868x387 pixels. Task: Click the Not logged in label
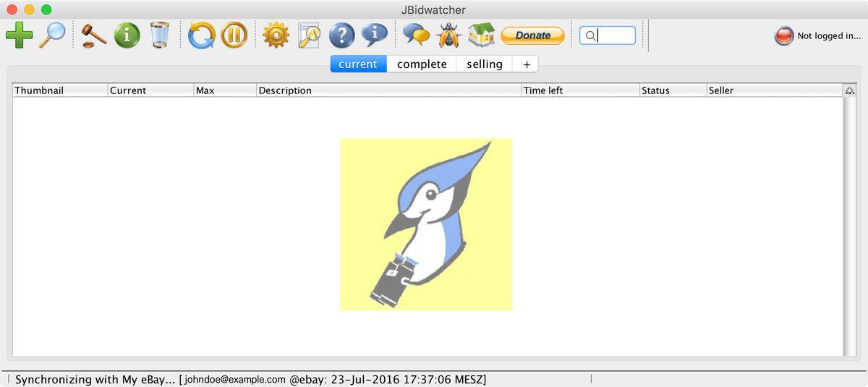(829, 35)
